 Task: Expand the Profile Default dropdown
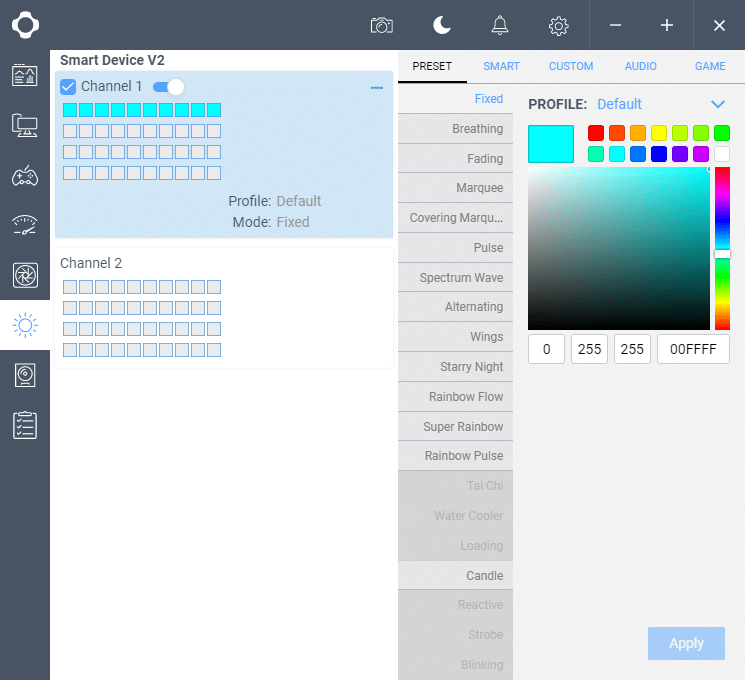[717, 104]
